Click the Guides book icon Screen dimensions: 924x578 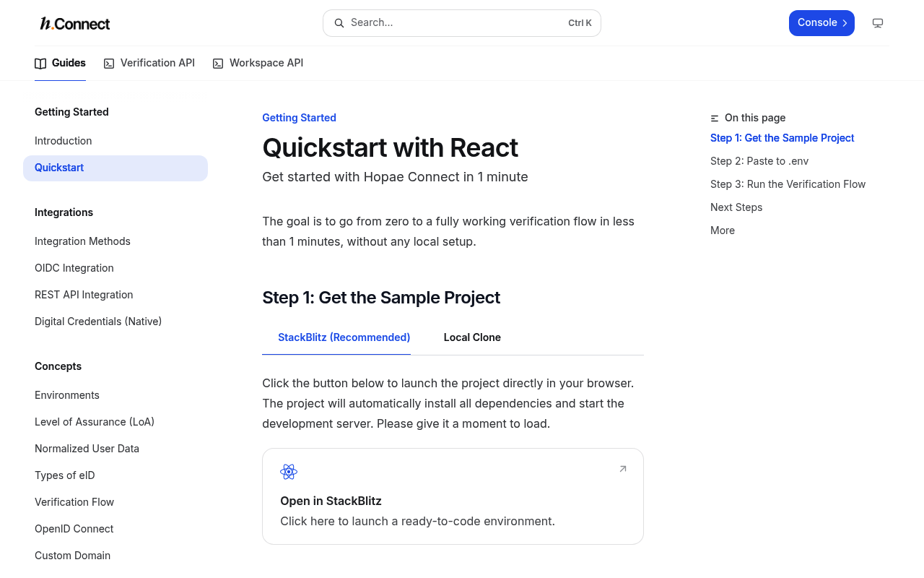pyautogui.click(x=40, y=64)
